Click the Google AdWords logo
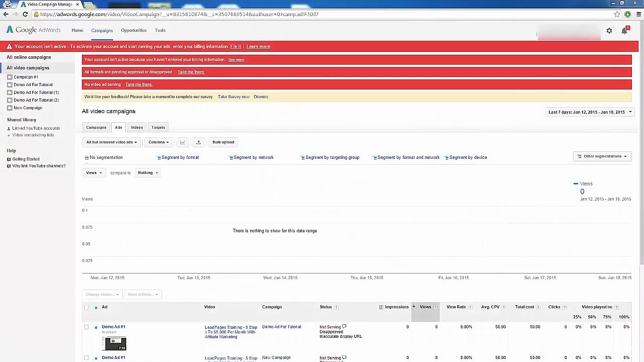The image size is (644, 362). [x=33, y=30]
